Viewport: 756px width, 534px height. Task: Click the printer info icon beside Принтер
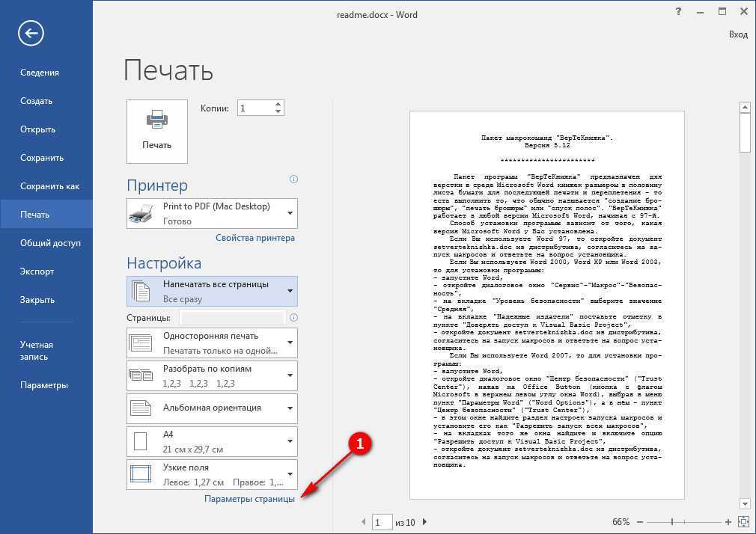click(x=293, y=179)
